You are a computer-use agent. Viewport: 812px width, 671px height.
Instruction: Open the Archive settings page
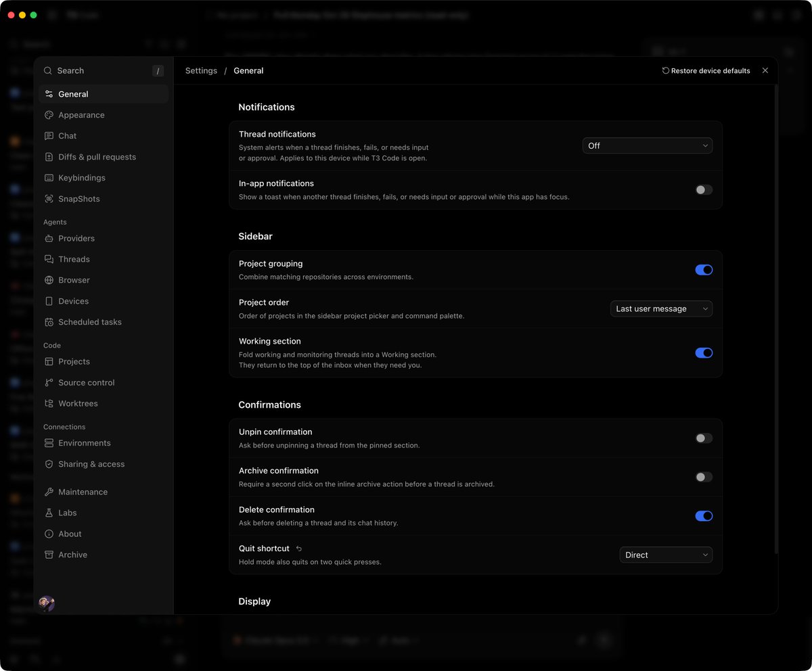coord(104,555)
